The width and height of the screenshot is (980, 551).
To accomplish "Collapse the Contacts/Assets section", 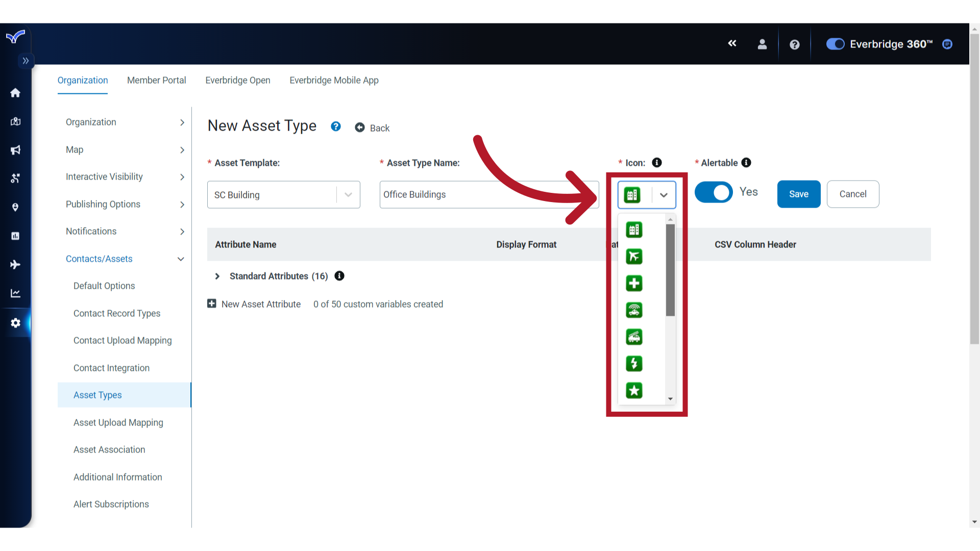I will (x=125, y=259).
